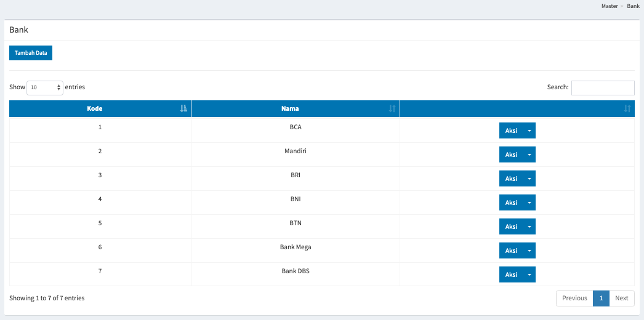Viewport: 644px width, 320px height.
Task: Click the Aksi button for Bank Mega
Action: tap(511, 250)
